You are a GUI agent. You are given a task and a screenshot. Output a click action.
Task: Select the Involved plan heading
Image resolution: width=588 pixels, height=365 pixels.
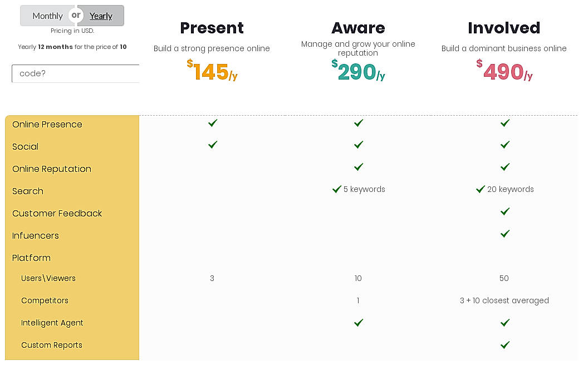pos(504,28)
